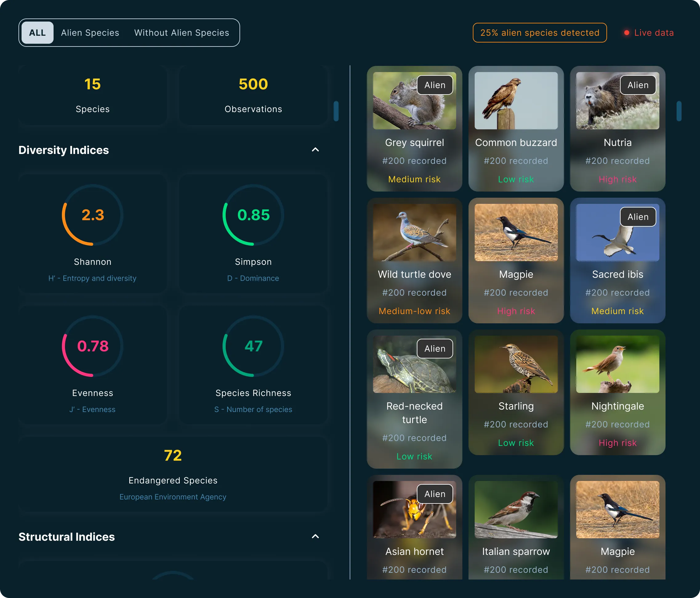Click High risk on Nutria card
The height and width of the screenshot is (598, 700).
618,179
